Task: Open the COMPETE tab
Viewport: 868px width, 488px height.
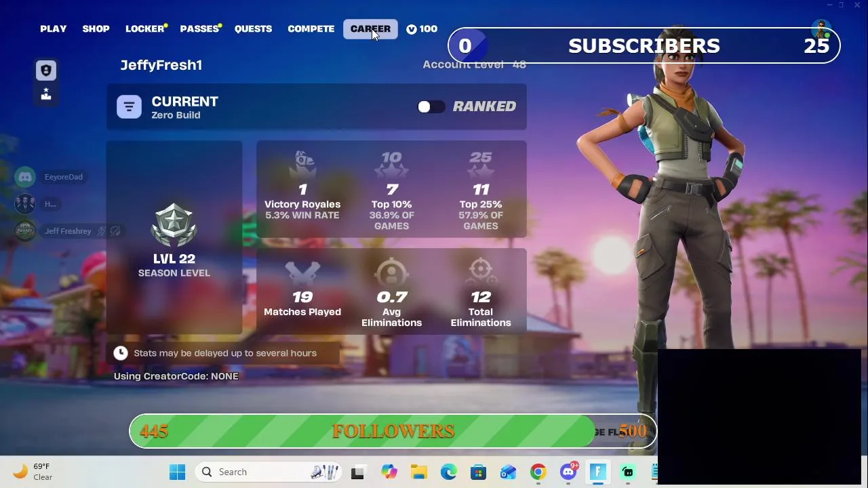Action: click(x=311, y=29)
